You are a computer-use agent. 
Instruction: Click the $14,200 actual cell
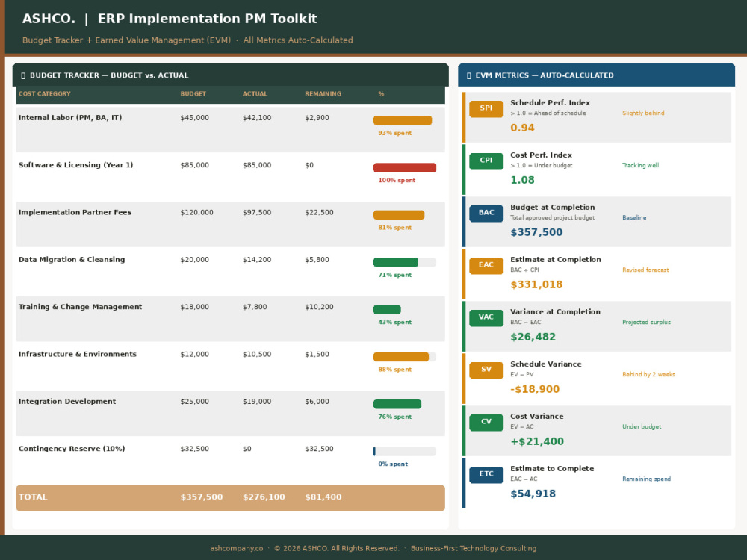257,260
